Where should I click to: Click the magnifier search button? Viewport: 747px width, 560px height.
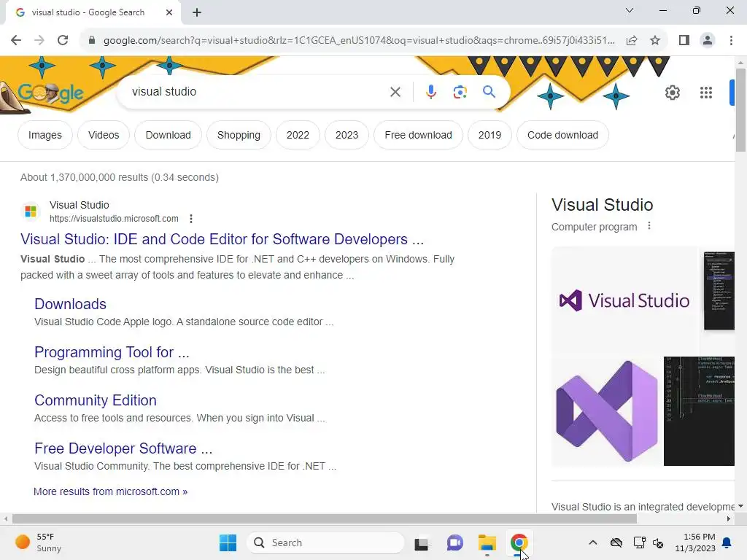[489, 92]
